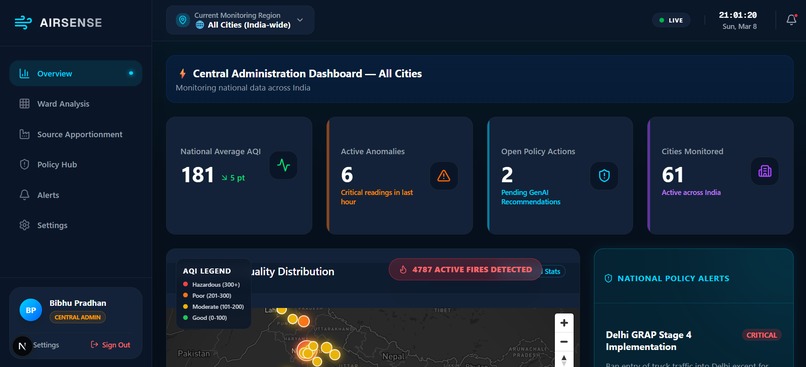Select the National Average AQI card value 181
The height and width of the screenshot is (367, 806).
pyautogui.click(x=197, y=175)
